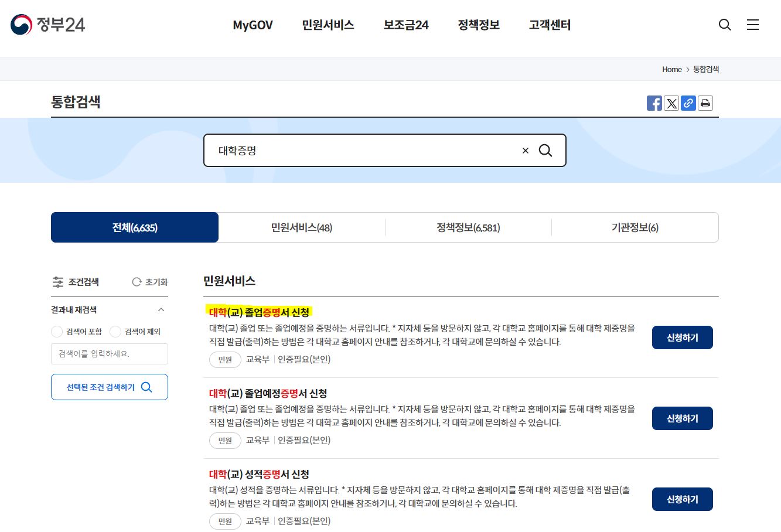Click 통합검색 breadcrumb
This screenshot has height=532, width=781.
click(706, 69)
